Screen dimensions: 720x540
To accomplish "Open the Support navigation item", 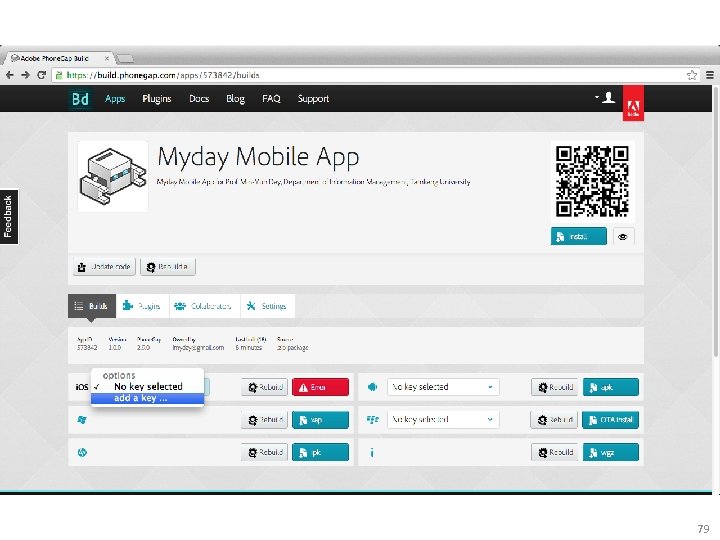I will click(313, 99).
